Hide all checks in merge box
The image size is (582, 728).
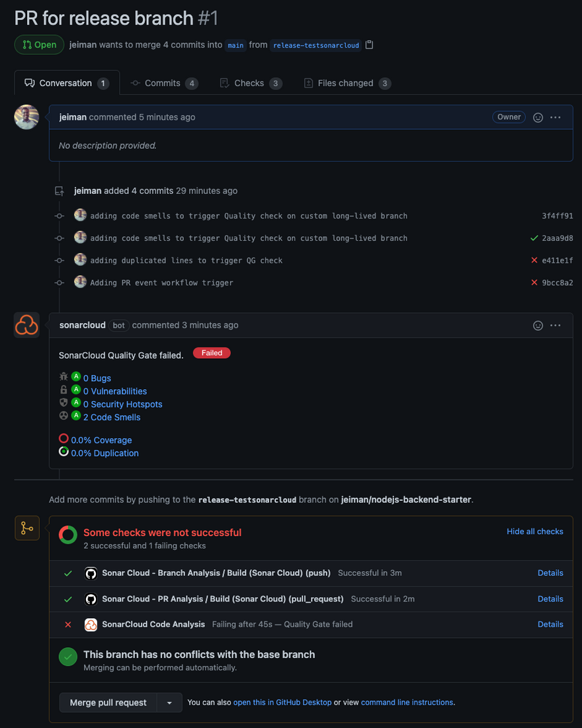point(535,531)
